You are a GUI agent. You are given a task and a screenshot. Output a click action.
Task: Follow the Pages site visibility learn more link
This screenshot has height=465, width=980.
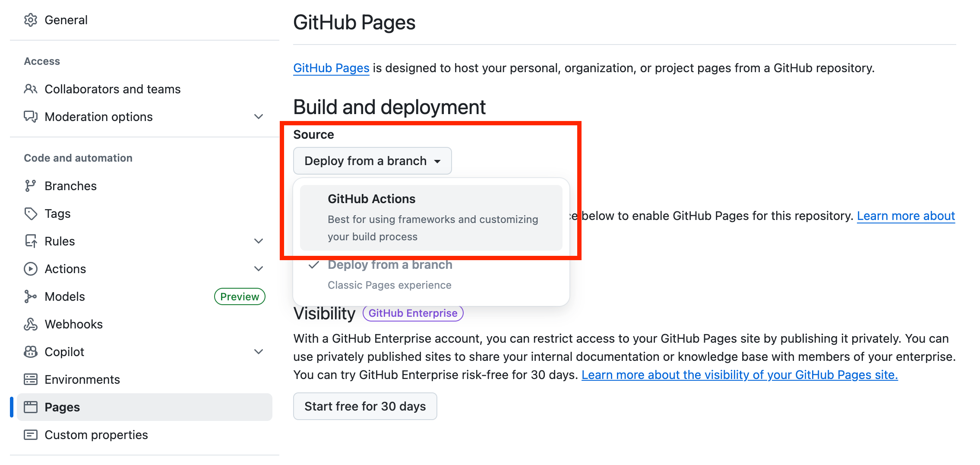(x=739, y=375)
